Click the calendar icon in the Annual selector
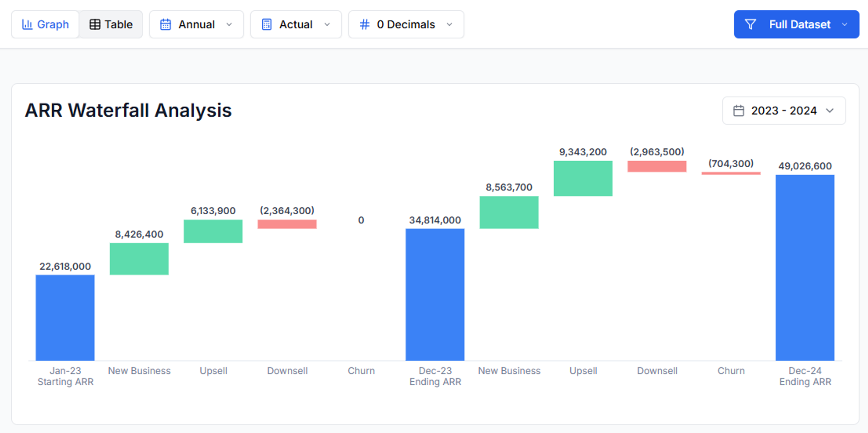Image resolution: width=868 pixels, height=433 pixels. [165, 24]
